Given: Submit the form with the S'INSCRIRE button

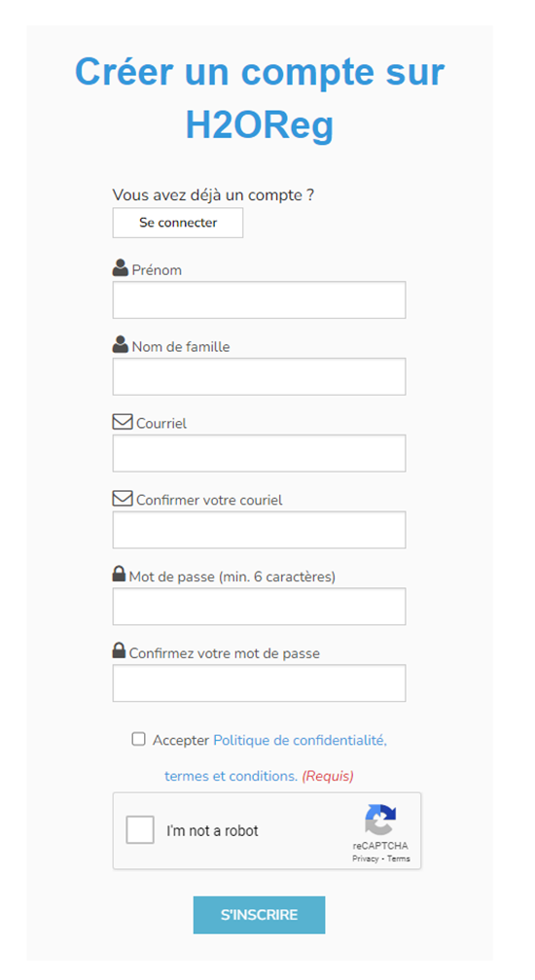Looking at the screenshot, I should coord(259,915).
